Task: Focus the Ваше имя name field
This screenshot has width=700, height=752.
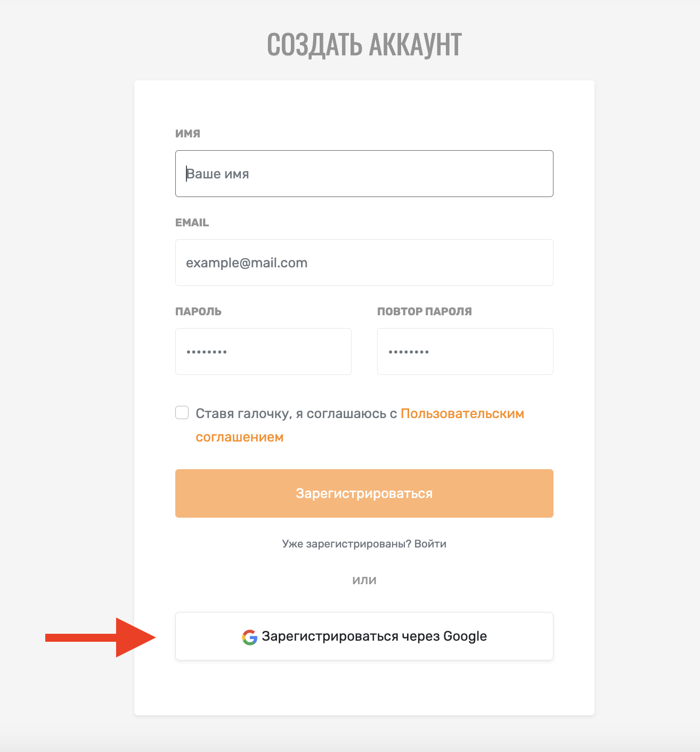Action: point(364,174)
